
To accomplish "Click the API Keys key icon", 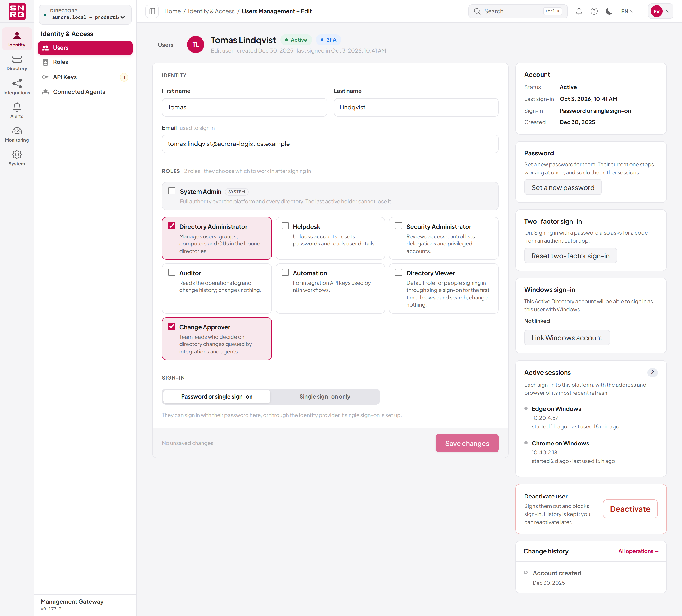I will coord(45,77).
